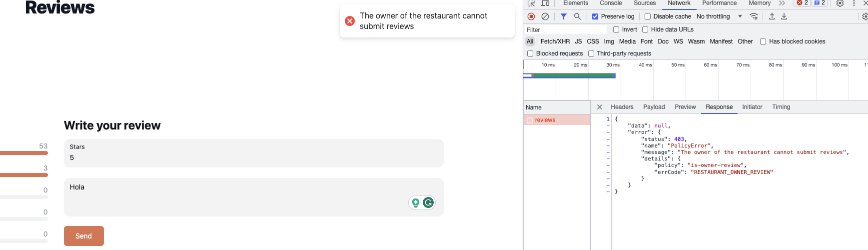Expand more DevTools tabs chevron
The height and width of the screenshot is (250, 868).
click(782, 3)
